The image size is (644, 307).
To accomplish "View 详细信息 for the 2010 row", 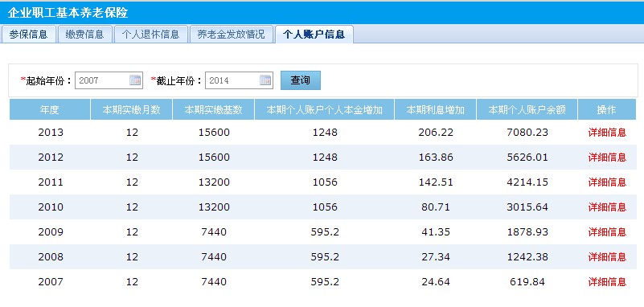I will click(607, 207).
